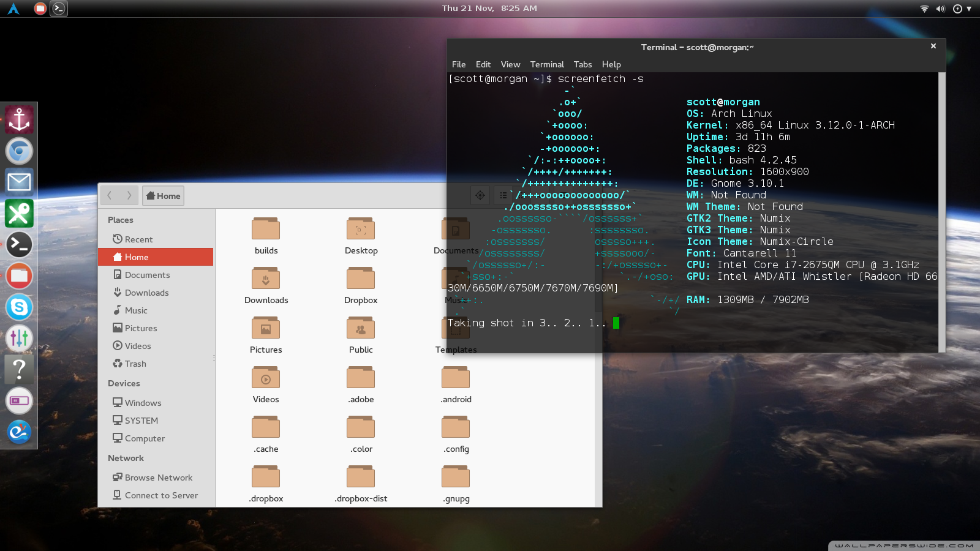Open the terminal Tabs menu
980x551 pixels.
(x=582, y=64)
